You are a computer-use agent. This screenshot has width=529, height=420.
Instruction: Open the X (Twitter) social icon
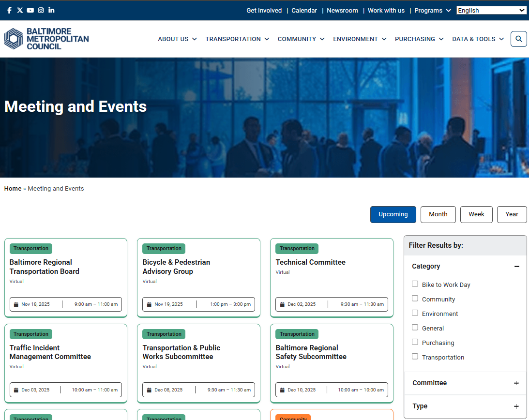[x=20, y=10]
